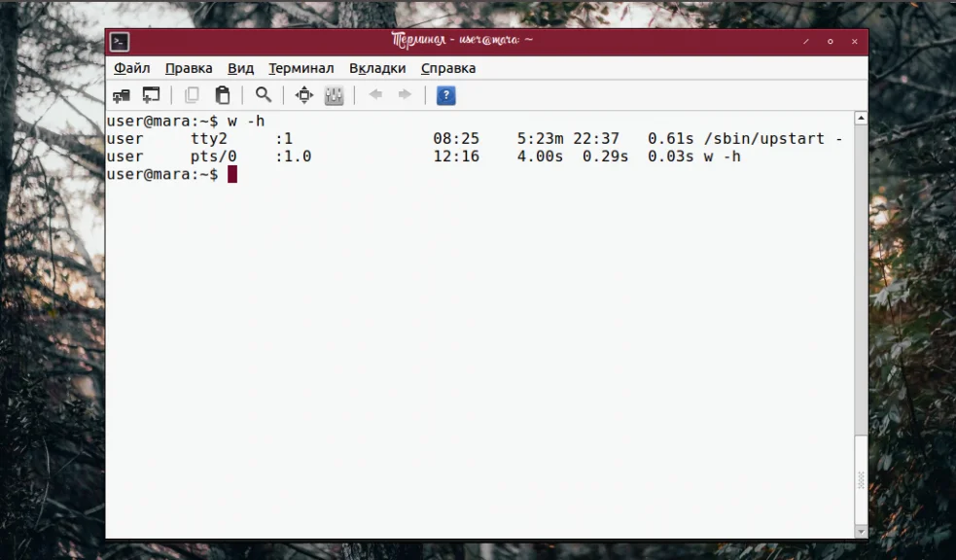Screen dimensions: 956x560
Task: Open help with the blue question icon
Action: (x=446, y=95)
